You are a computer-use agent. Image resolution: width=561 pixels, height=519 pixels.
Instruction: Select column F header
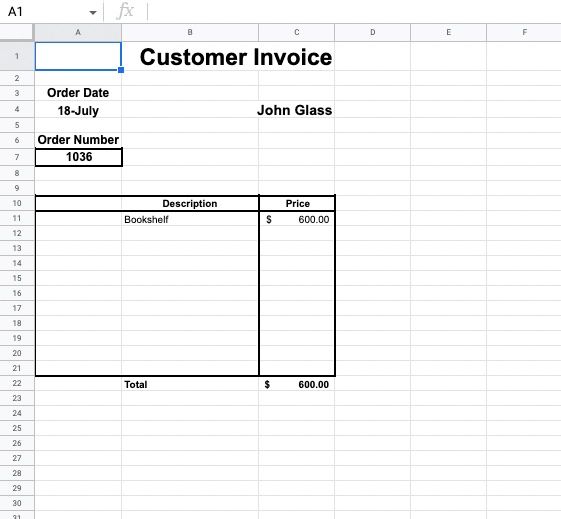524,32
